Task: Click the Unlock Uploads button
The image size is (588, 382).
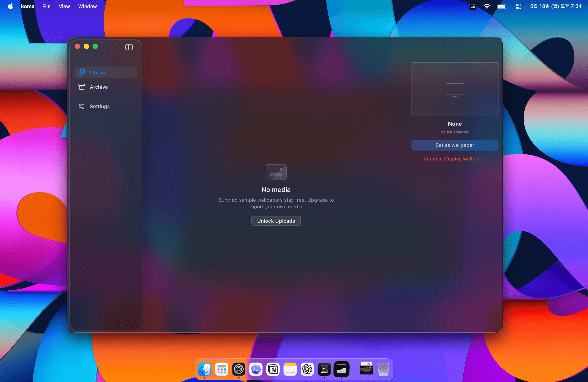Action: pyautogui.click(x=276, y=221)
